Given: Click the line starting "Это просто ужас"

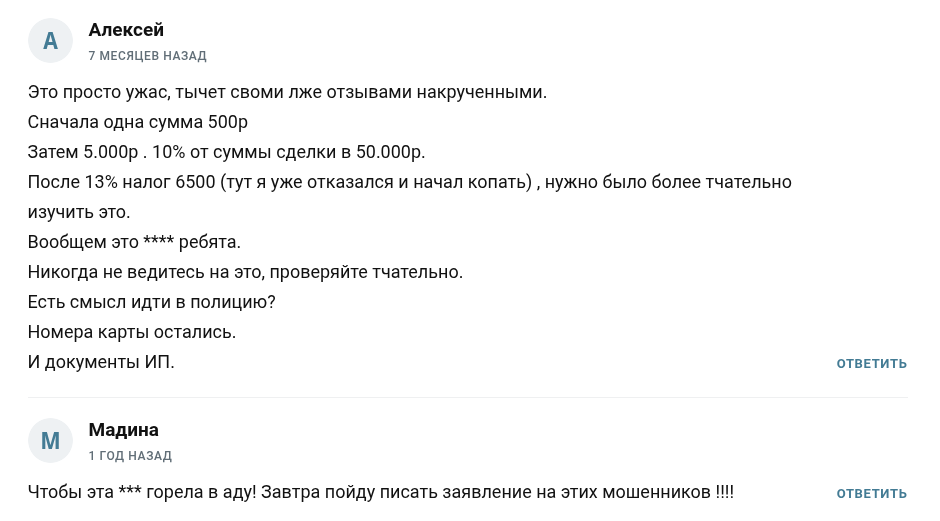Looking at the screenshot, I should [x=288, y=92].
